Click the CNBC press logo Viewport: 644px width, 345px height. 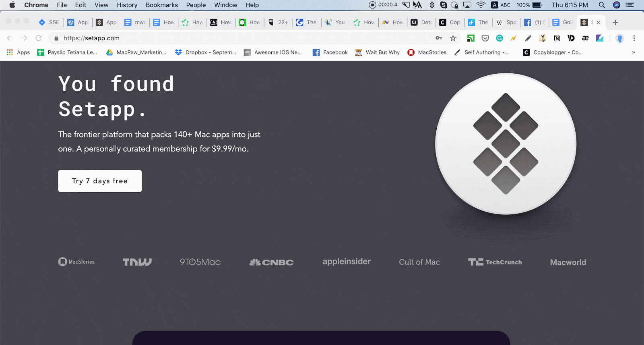(271, 262)
